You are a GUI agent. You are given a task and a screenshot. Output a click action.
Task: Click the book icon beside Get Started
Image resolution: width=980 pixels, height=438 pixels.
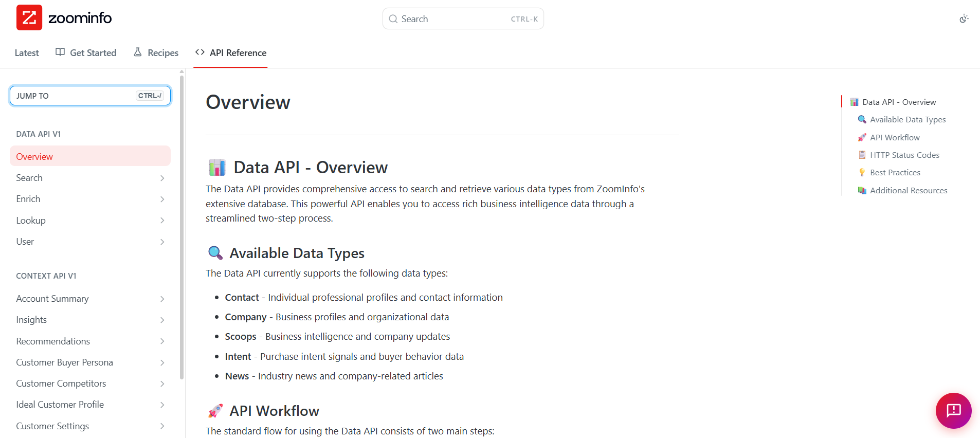click(60, 52)
